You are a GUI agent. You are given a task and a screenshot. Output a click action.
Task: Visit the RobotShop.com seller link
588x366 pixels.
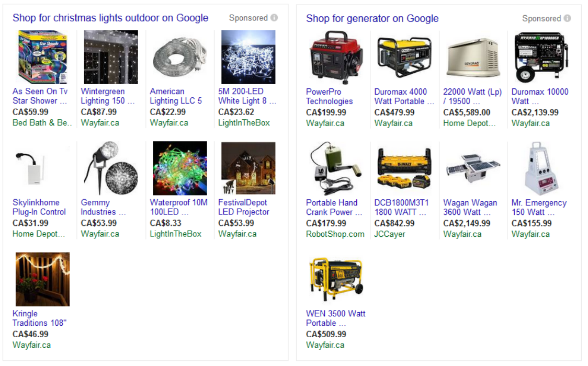point(335,234)
